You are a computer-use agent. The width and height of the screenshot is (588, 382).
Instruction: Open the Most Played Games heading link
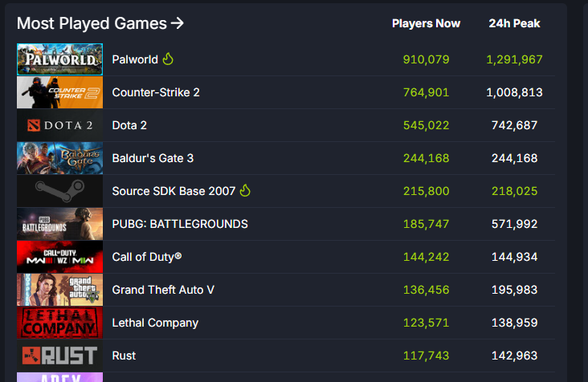click(x=100, y=23)
